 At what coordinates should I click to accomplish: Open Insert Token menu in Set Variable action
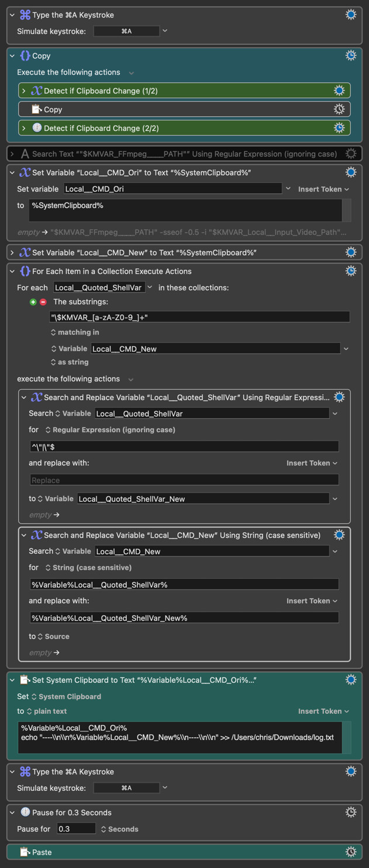coord(323,189)
